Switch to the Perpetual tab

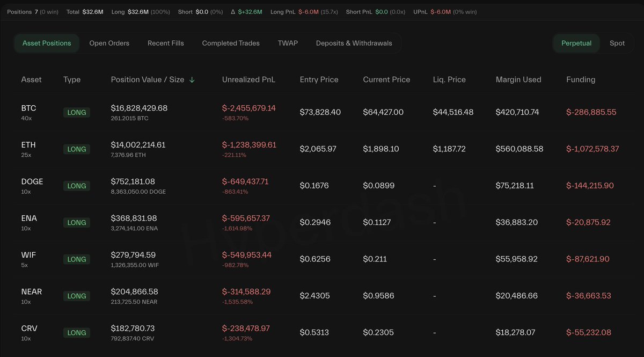576,43
